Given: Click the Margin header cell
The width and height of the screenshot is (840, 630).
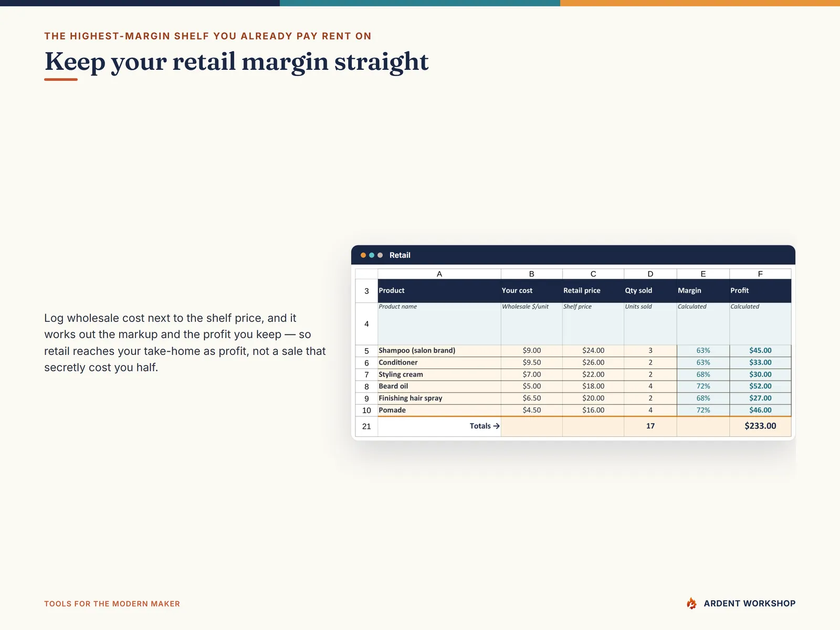Looking at the screenshot, I should point(703,291).
